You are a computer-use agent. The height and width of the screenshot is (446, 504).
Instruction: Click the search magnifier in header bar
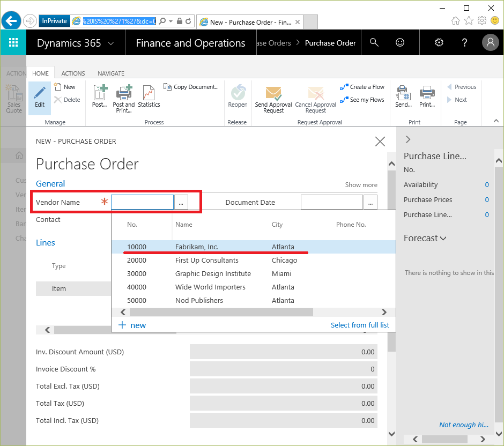[374, 42]
